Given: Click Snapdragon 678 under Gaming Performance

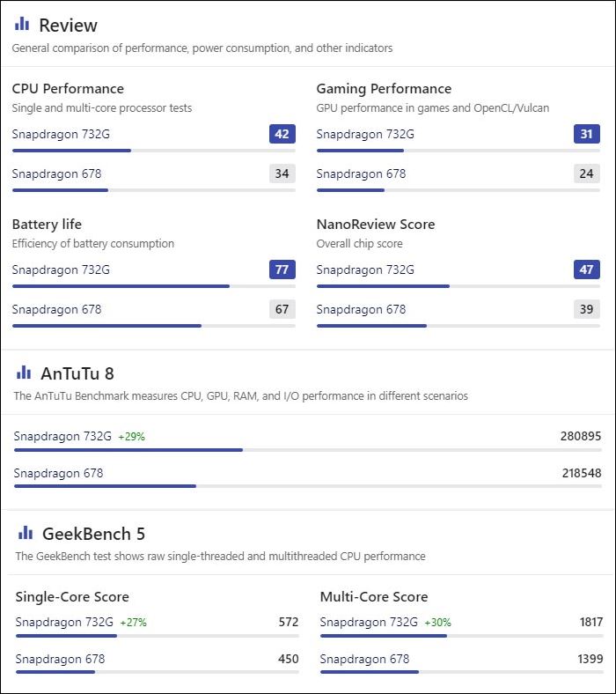Looking at the screenshot, I should pos(361,173).
